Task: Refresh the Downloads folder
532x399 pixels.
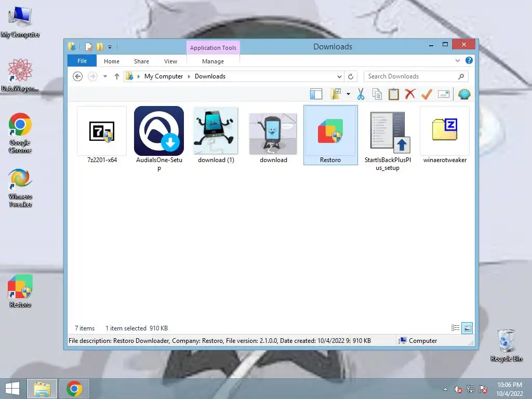Action: coord(351,77)
